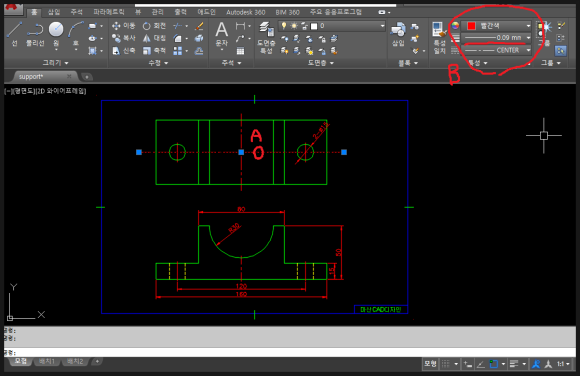The width and height of the screenshot is (580, 376).
Task: Toggle grid display in status bar
Action: tap(446, 364)
